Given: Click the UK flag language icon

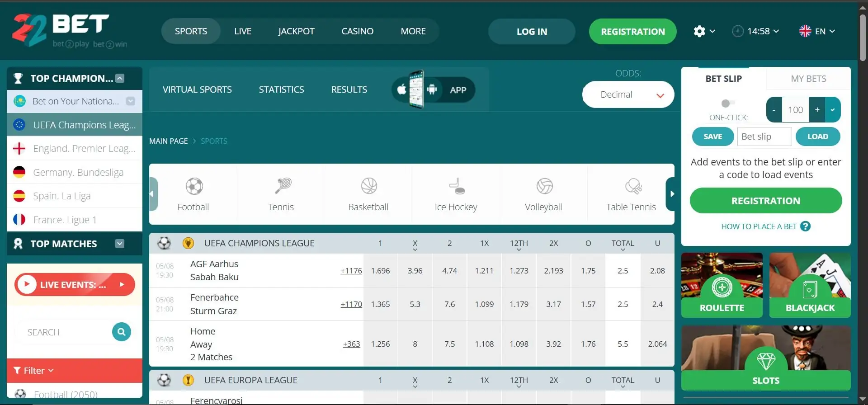Looking at the screenshot, I should tap(805, 31).
